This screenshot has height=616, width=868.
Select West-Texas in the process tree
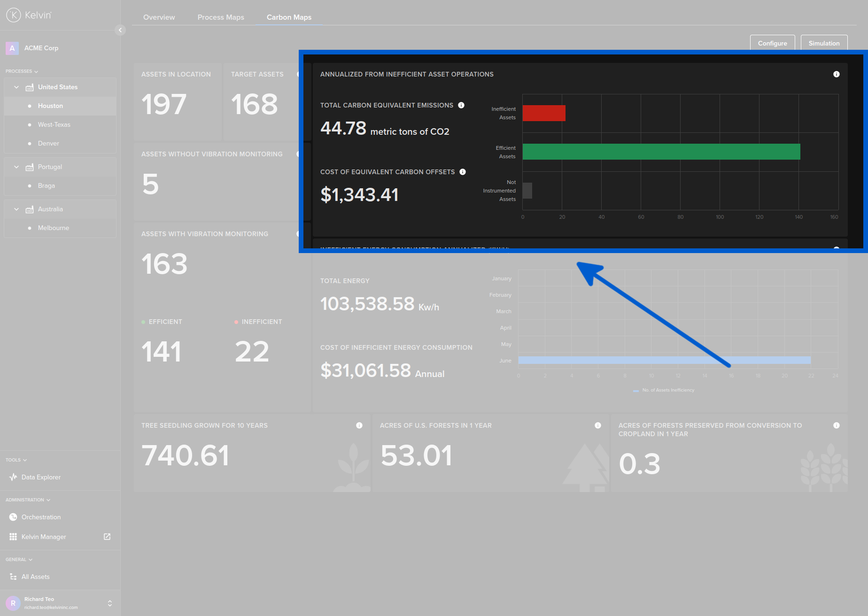[54, 124]
